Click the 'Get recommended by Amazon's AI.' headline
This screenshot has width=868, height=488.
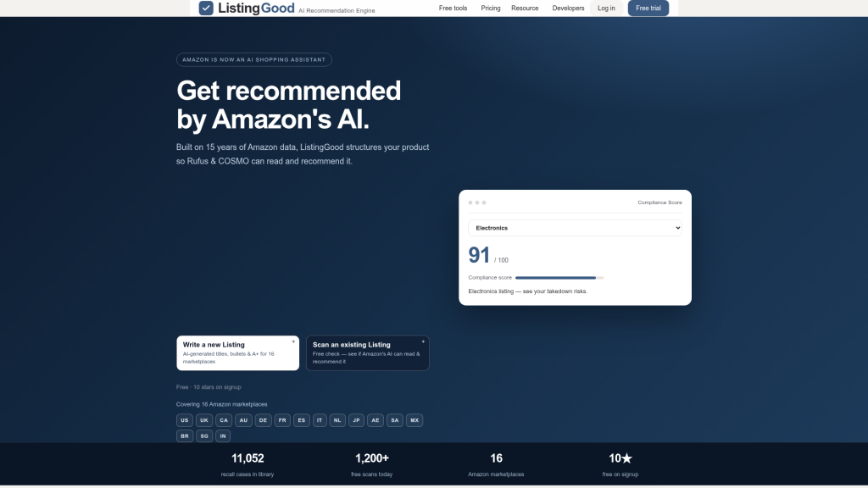click(288, 105)
